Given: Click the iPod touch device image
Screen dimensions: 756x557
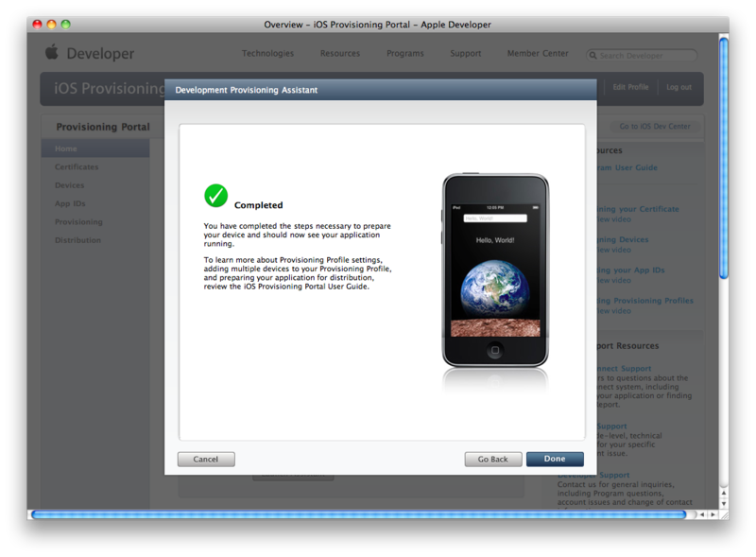Looking at the screenshot, I should coord(495,270).
